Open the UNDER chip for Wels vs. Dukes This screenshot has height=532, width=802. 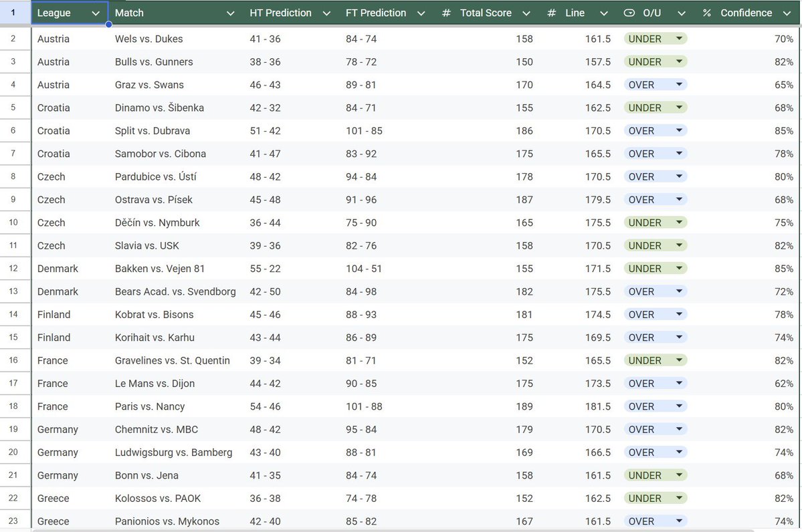[x=656, y=39]
